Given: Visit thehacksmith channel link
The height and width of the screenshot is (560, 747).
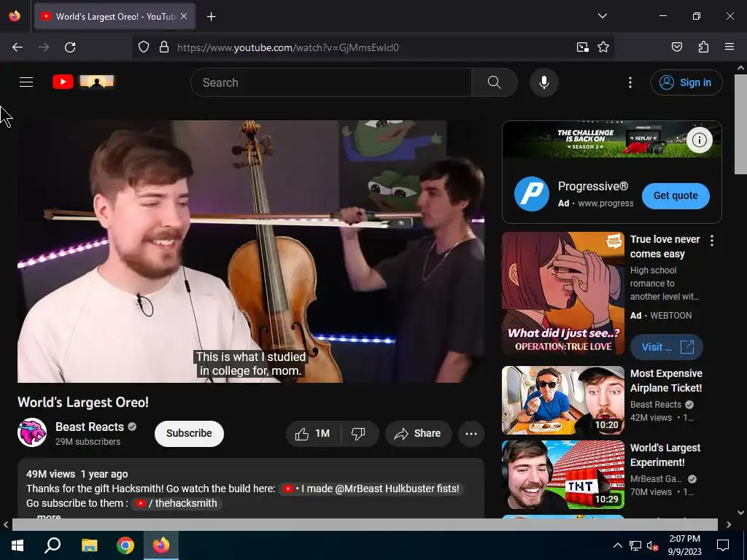Looking at the screenshot, I should [x=177, y=503].
